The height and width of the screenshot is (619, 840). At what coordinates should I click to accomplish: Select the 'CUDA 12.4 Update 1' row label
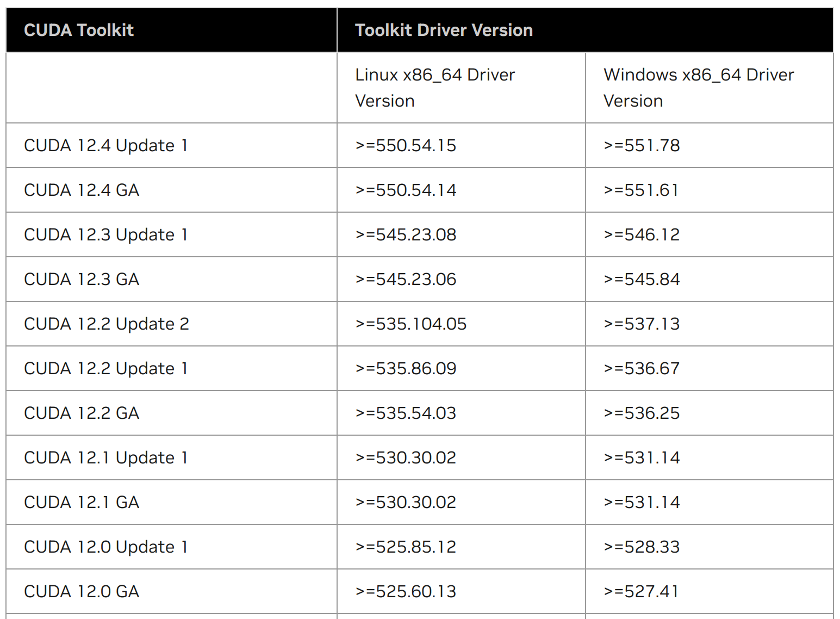click(106, 145)
